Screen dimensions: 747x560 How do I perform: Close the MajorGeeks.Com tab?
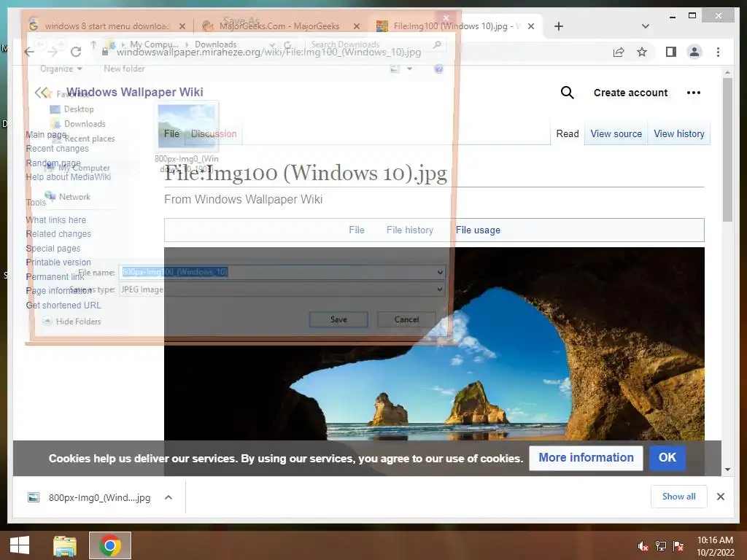(357, 26)
